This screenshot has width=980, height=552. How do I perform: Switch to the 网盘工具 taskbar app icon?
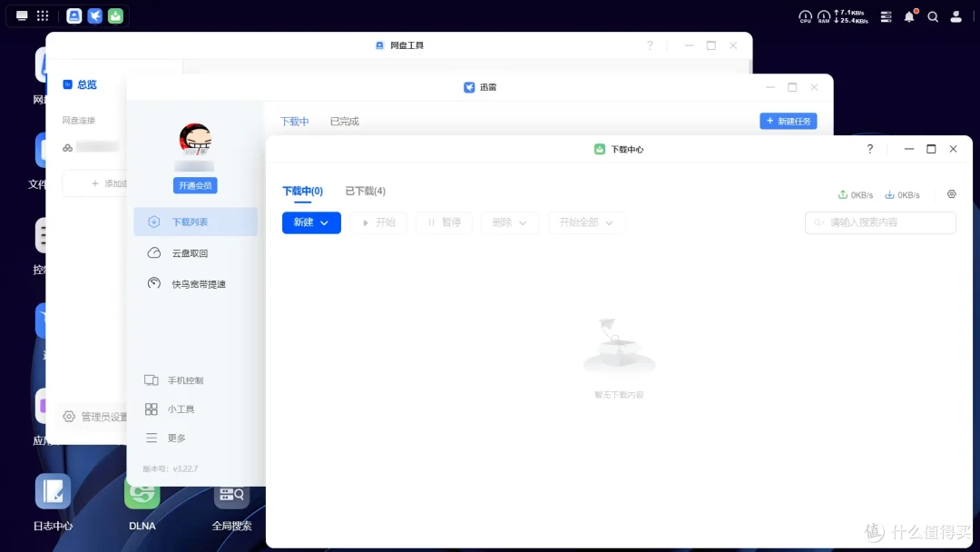[73, 15]
